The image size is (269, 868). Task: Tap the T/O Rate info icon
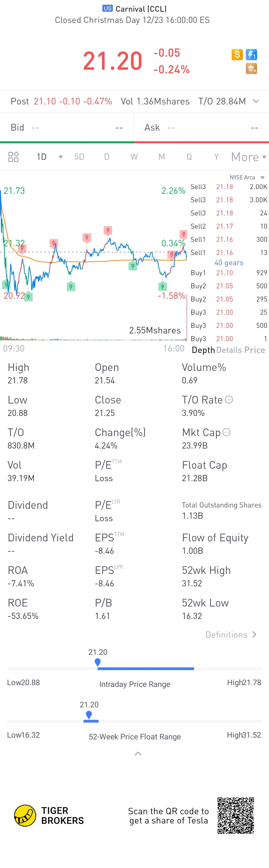point(229,400)
